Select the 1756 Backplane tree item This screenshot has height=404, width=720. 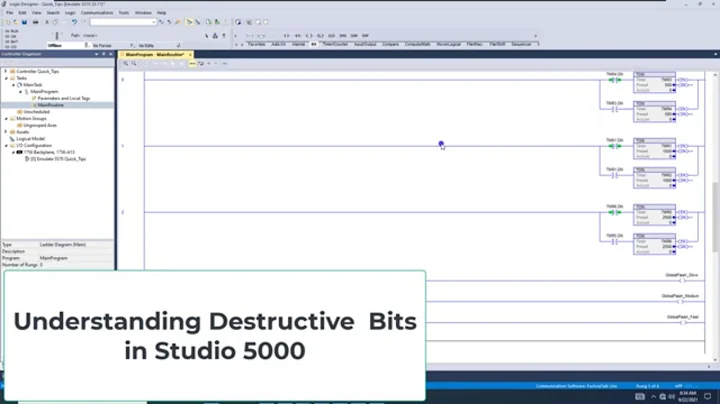(x=49, y=152)
